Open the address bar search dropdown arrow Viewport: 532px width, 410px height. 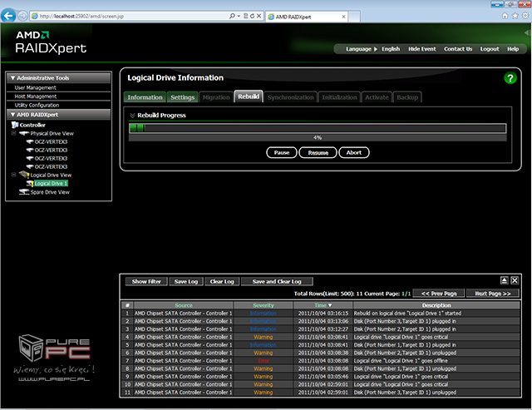pos(239,16)
